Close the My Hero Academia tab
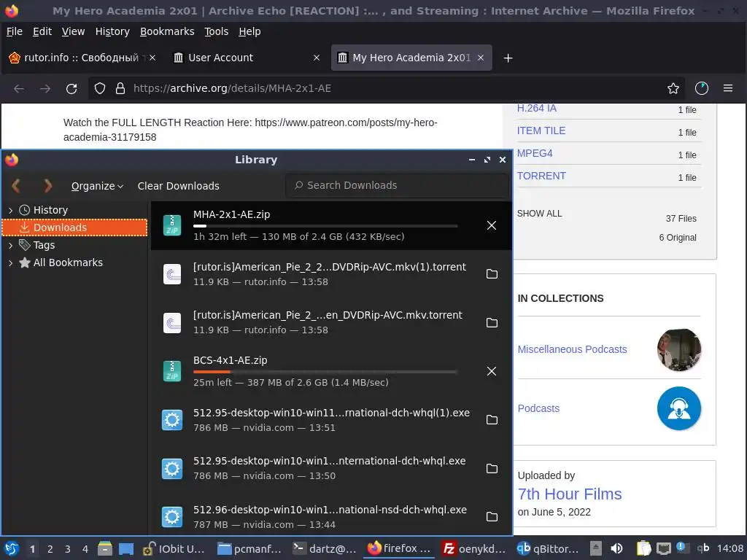Viewport: 747px width, 560px height. (481, 58)
